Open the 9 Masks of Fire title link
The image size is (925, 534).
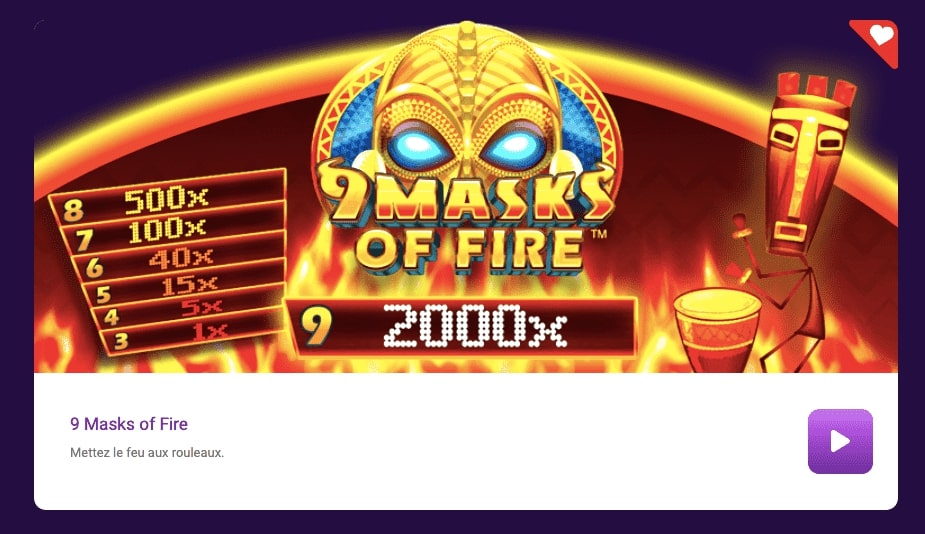coord(129,424)
